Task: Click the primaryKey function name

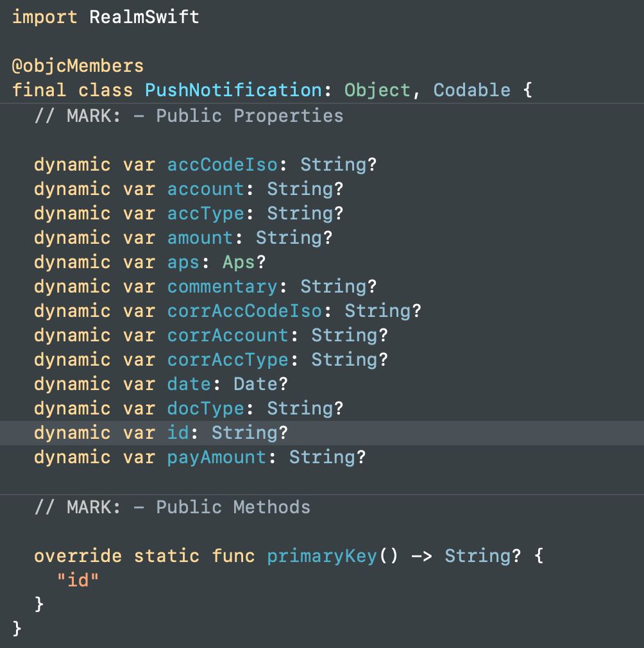Action: coord(322,556)
